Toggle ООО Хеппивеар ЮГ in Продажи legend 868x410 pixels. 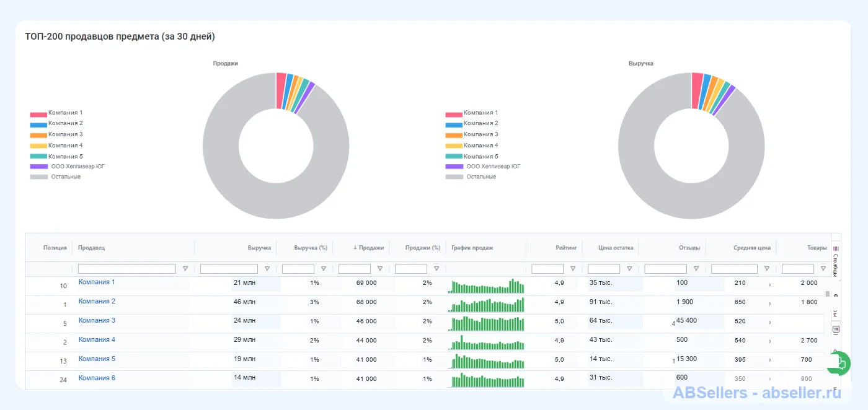[x=68, y=167]
